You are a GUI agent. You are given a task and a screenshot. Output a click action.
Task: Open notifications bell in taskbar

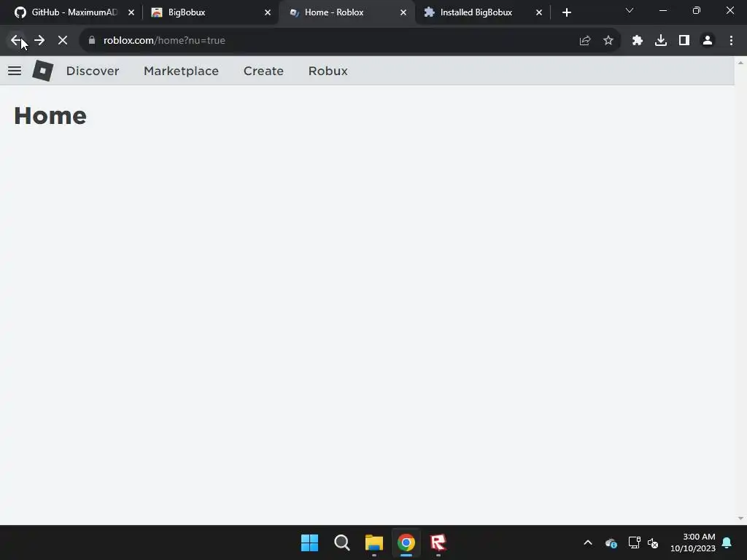tap(727, 542)
